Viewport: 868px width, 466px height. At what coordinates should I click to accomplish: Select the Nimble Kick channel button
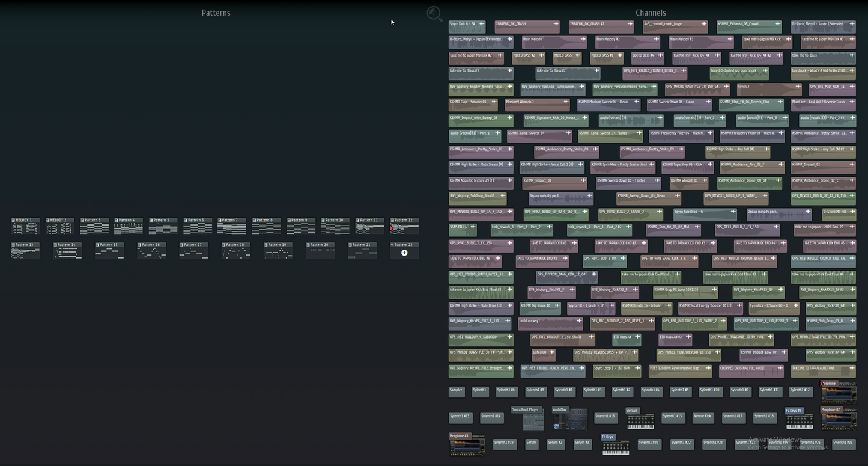[702, 417]
